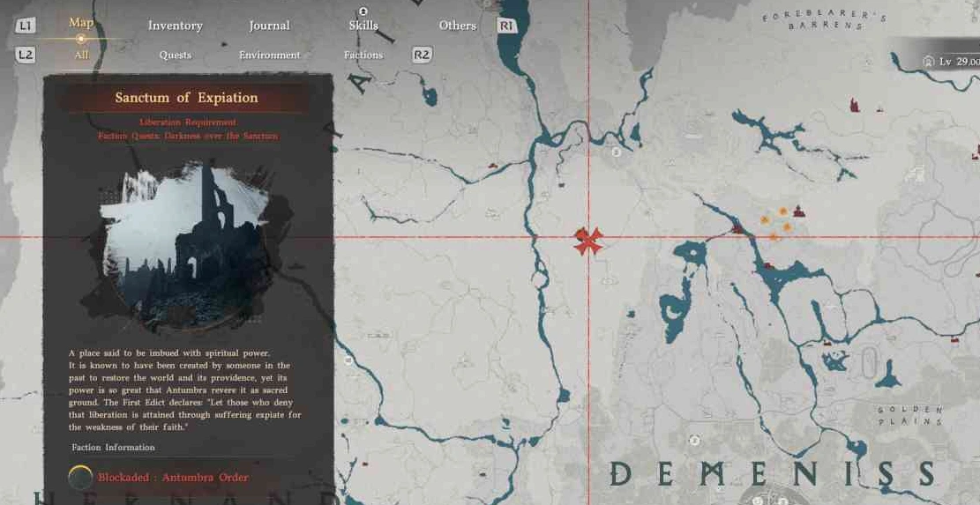Open the Skills tab
The width and height of the screenshot is (980, 505).
363,26
